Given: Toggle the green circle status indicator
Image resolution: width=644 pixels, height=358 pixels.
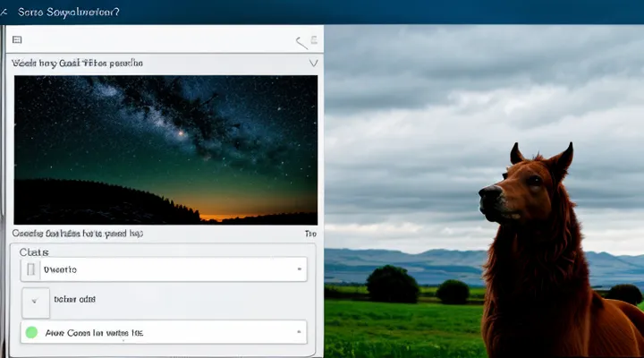Looking at the screenshot, I should [x=31, y=332].
